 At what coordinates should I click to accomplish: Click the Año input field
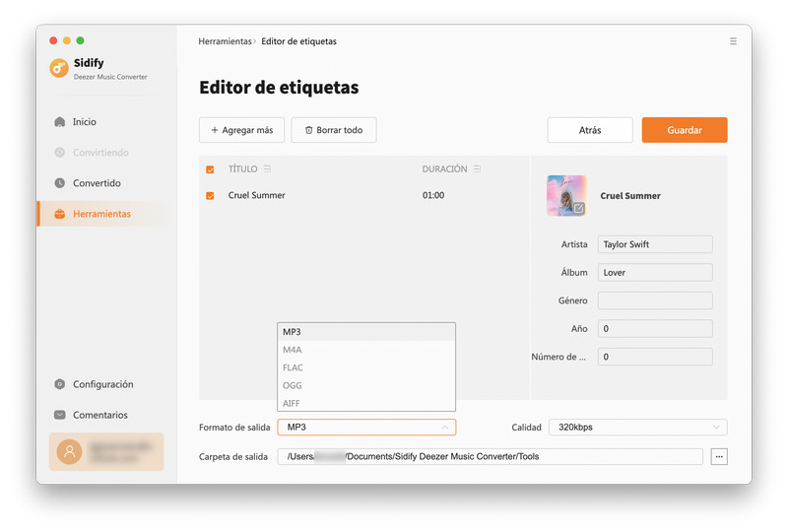tap(655, 329)
